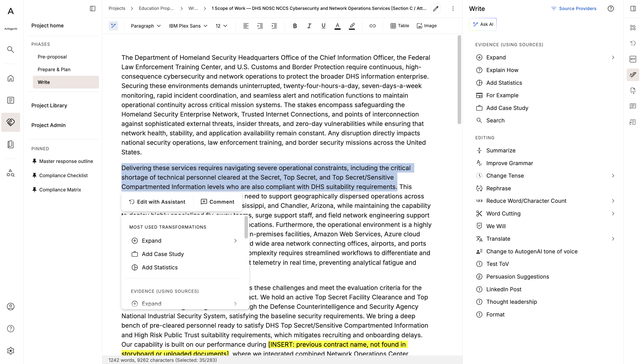The height and width of the screenshot is (364, 641).
Task: Insert an Image
Action: (427, 26)
